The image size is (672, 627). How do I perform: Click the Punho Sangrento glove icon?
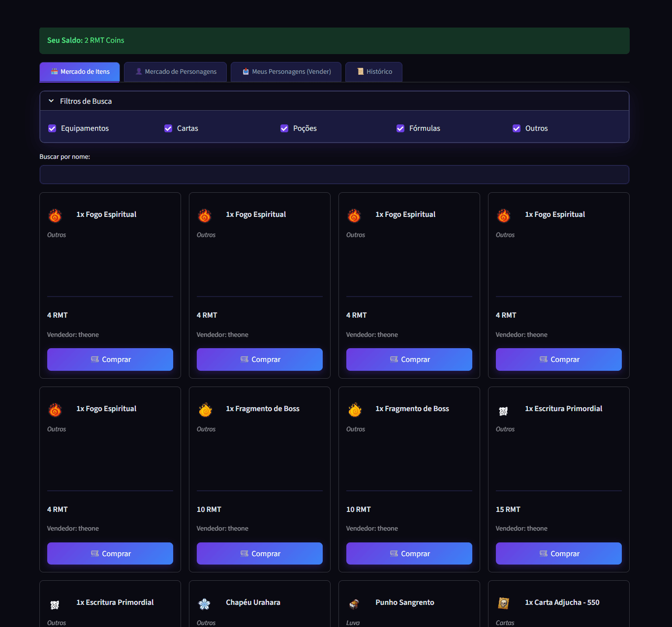pyautogui.click(x=354, y=604)
